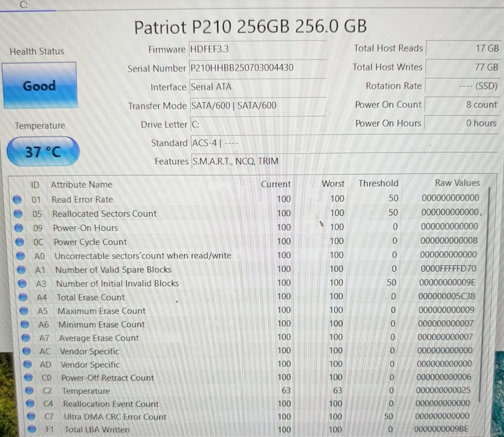This screenshot has height=437, width=504.
Task: Click status icon for Power Cycle Count
Action: 20,242
